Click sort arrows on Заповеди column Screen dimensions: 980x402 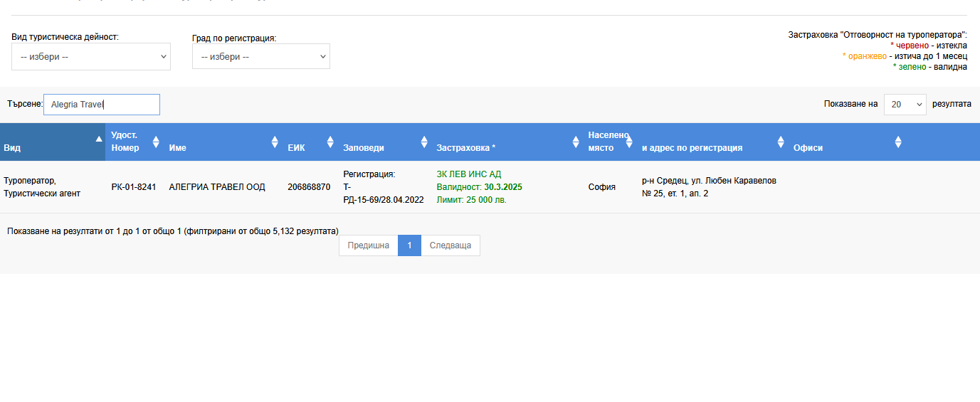[424, 142]
